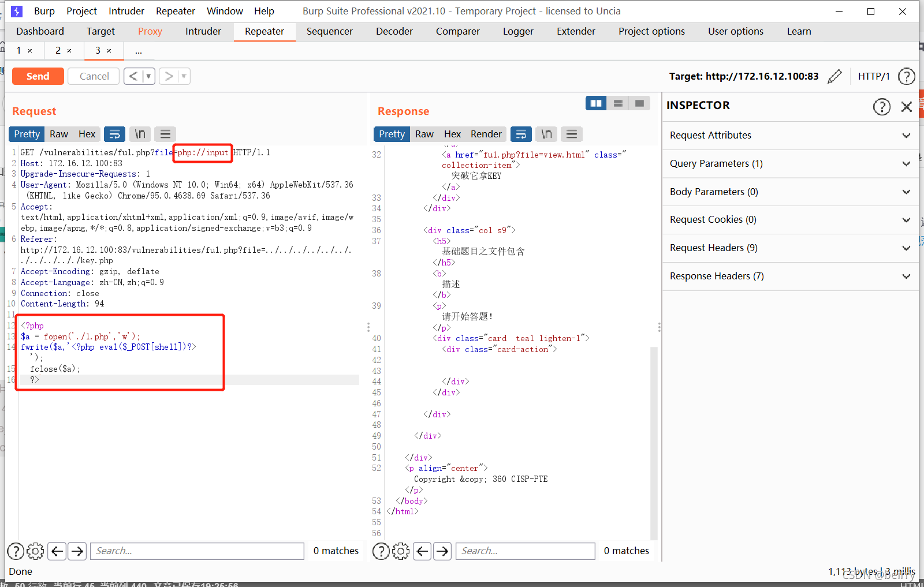
Task: Switch to side-by-side layout view
Action: click(596, 103)
